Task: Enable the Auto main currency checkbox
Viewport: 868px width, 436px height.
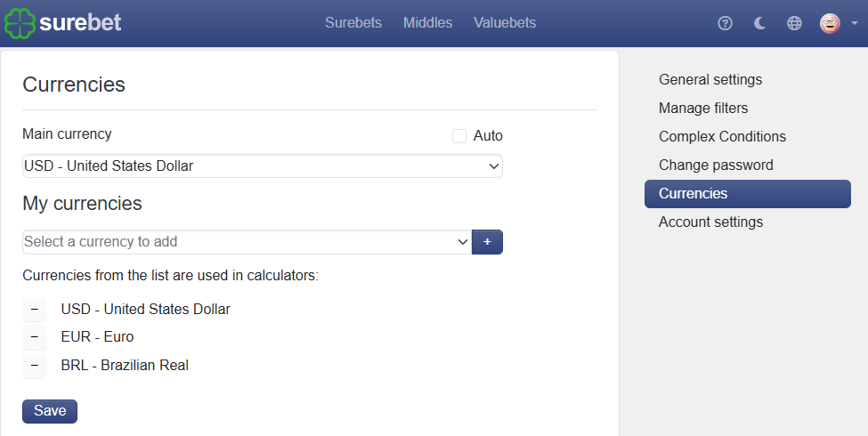Action: (x=458, y=135)
